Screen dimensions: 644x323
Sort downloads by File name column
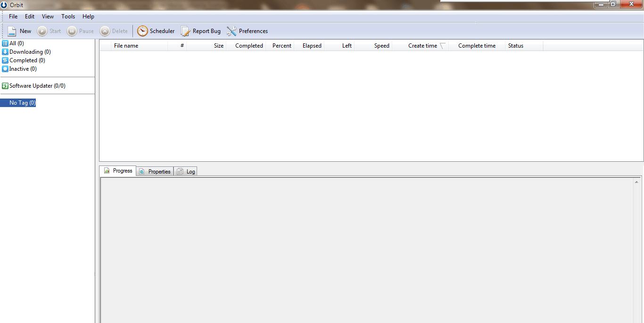(126, 46)
